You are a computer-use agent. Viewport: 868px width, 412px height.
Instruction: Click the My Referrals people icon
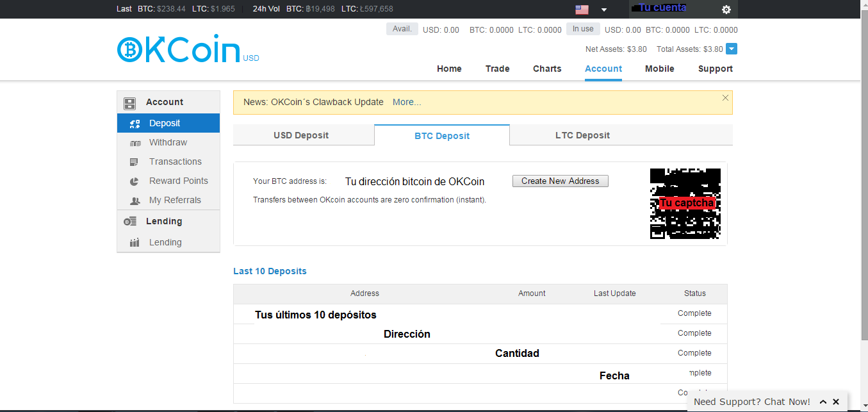tap(135, 201)
